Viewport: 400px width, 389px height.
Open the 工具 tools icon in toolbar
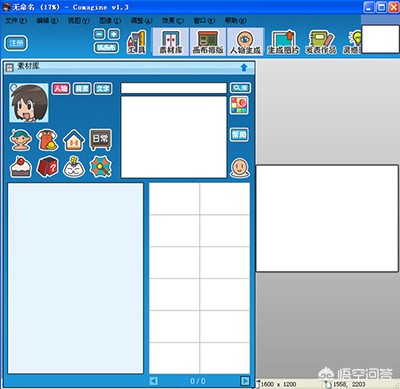coord(137,42)
